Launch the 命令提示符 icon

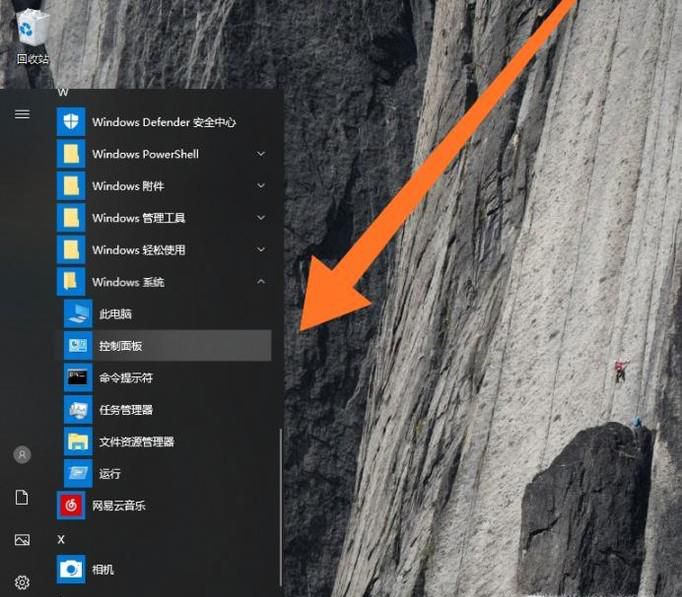(78, 377)
